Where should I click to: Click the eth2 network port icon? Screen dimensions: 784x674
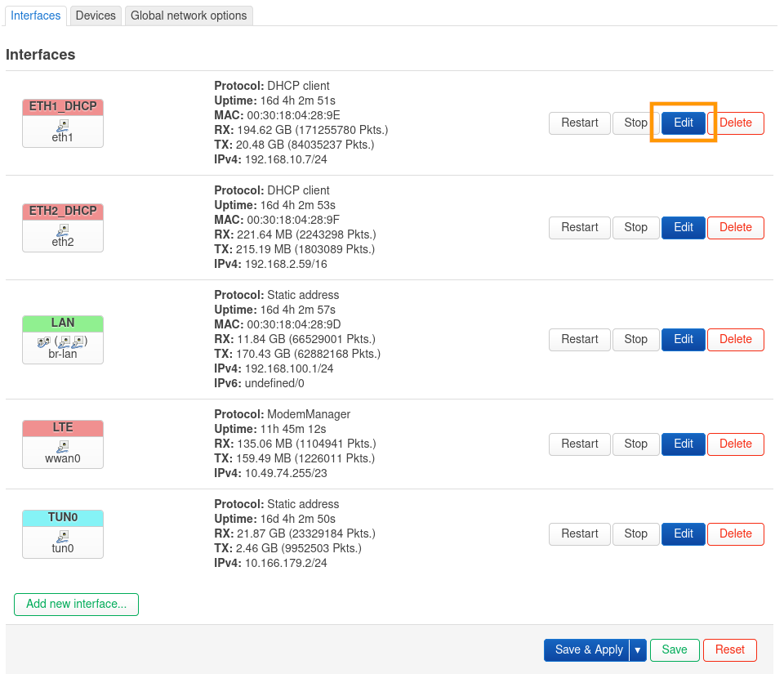click(x=63, y=230)
